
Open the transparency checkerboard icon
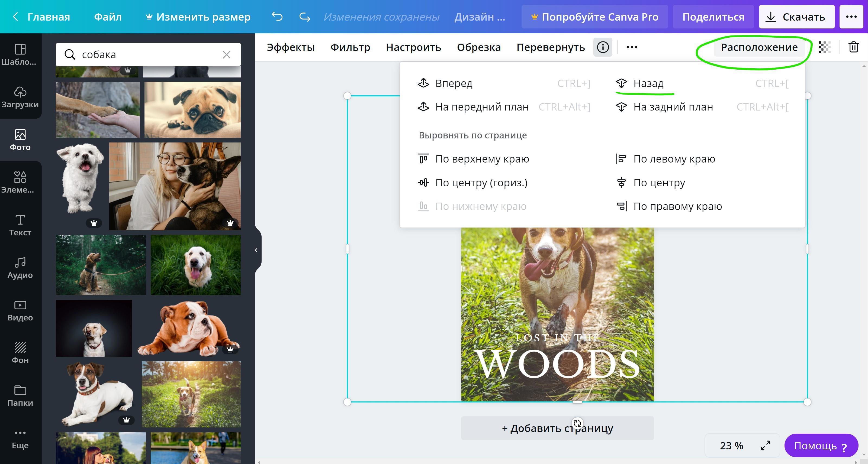(x=824, y=47)
